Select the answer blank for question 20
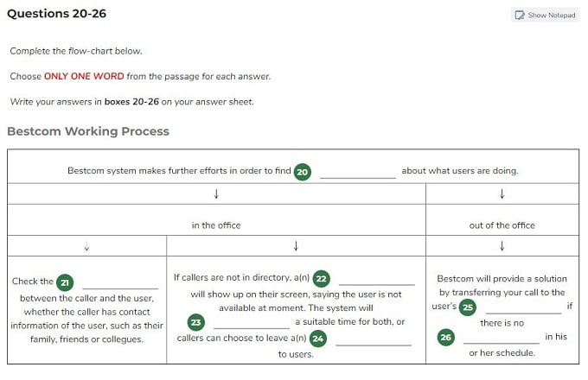 point(358,172)
